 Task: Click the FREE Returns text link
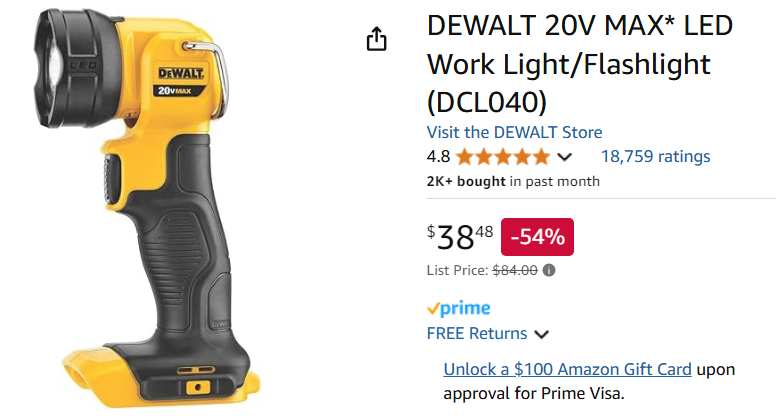477,333
